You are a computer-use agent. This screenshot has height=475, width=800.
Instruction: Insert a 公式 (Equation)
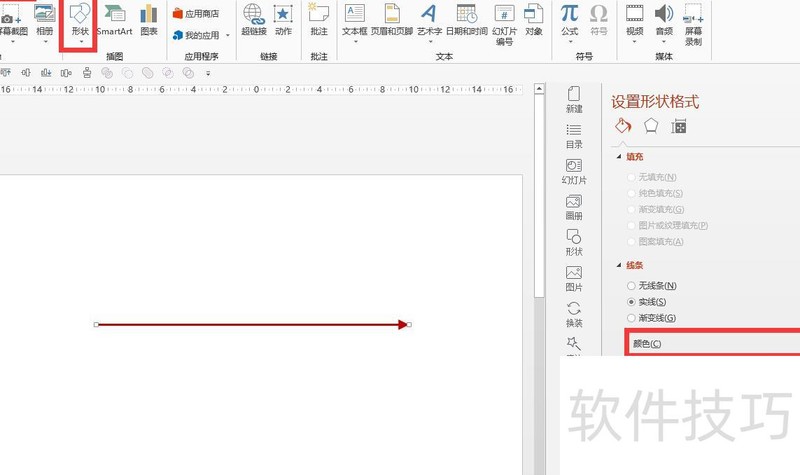(x=569, y=21)
